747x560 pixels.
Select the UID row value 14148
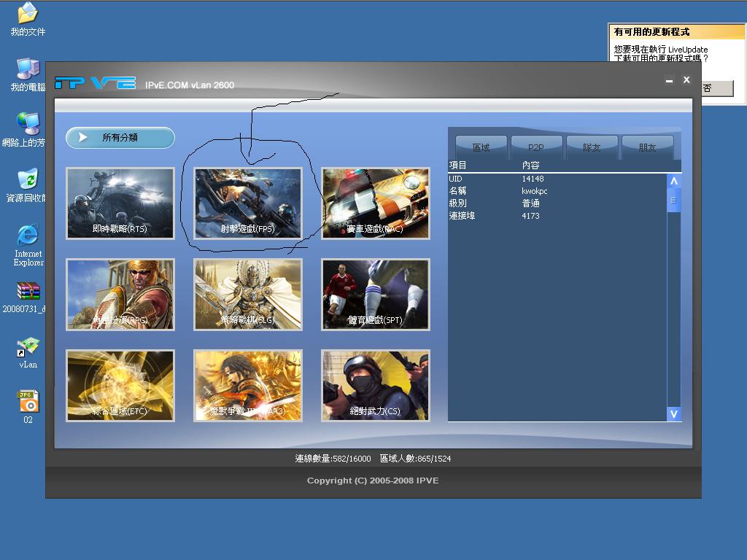click(533, 179)
